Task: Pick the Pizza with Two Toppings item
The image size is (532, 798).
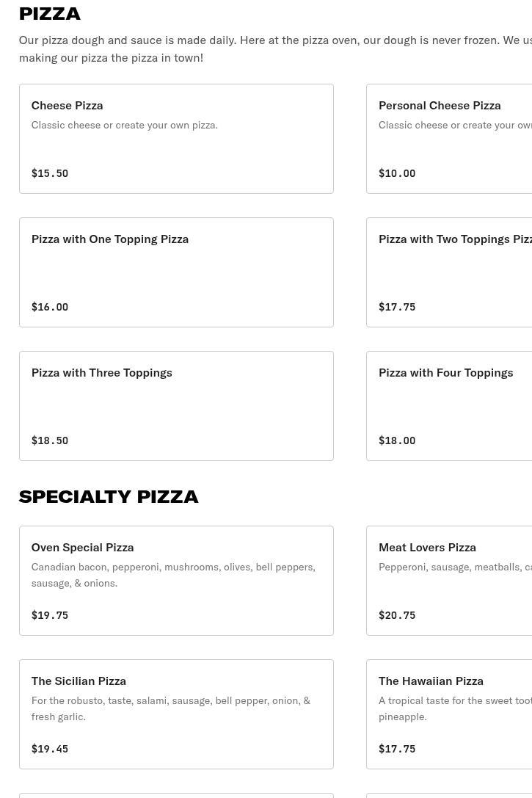Action: (x=455, y=239)
